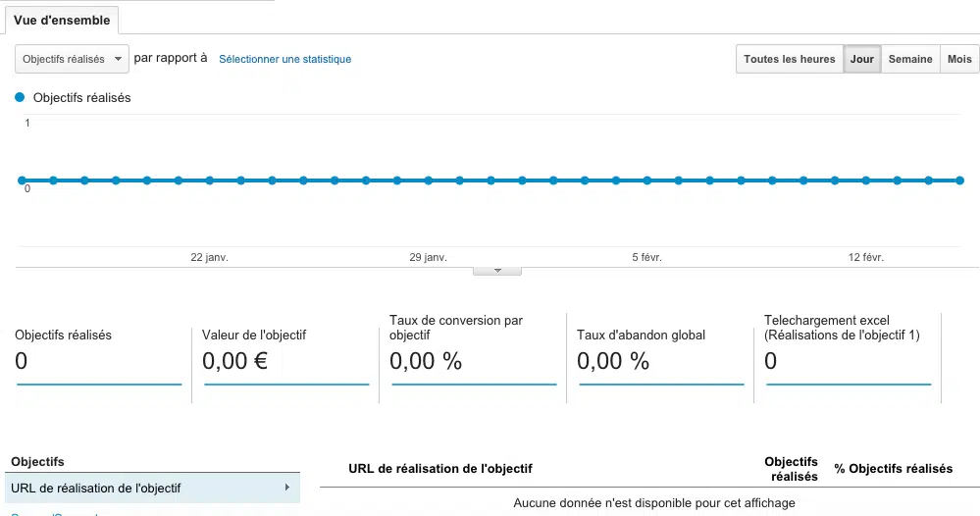Select the Toutes les heures granularity
The image size is (980, 516).
[x=789, y=59]
